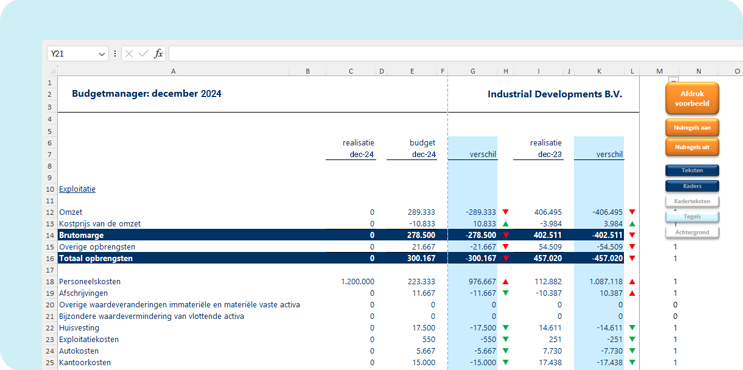Viewport: 743px width, 370px height.
Task: Click the Select All corner triangle
Action: click(x=52, y=71)
